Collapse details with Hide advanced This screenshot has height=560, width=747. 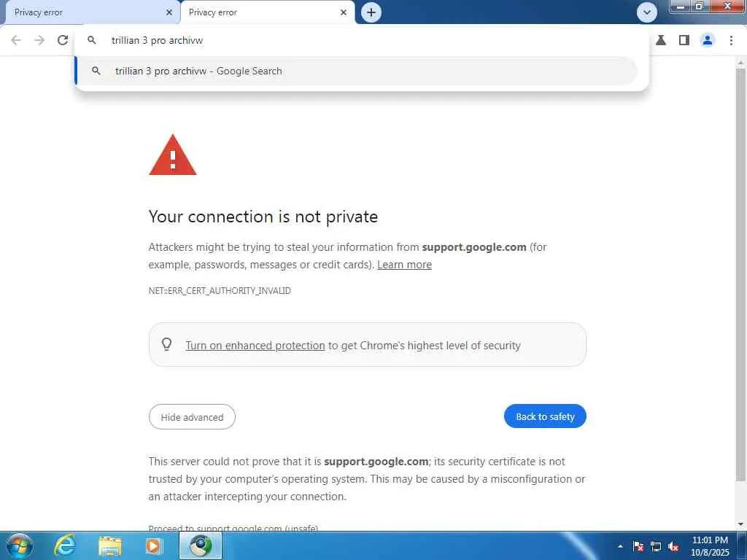(x=192, y=417)
